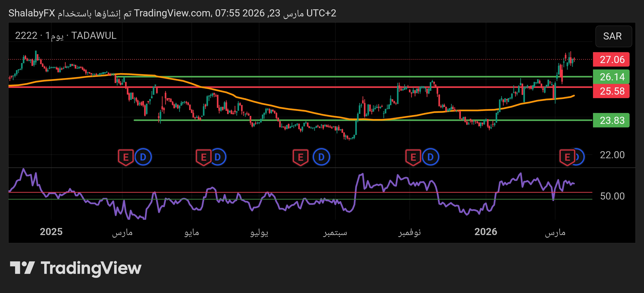Click the November dividend D marker
The width and height of the screenshot is (644, 293).
click(430, 157)
